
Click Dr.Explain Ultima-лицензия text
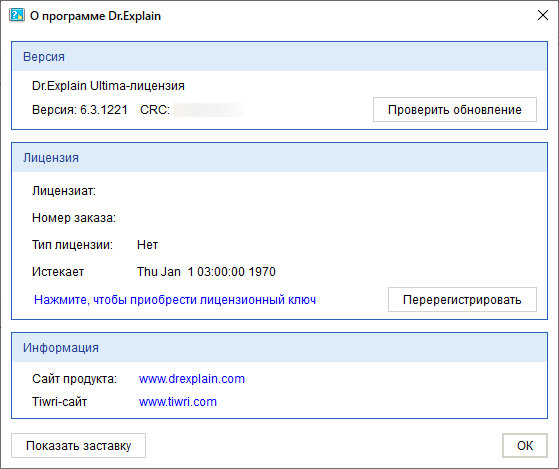tap(108, 86)
